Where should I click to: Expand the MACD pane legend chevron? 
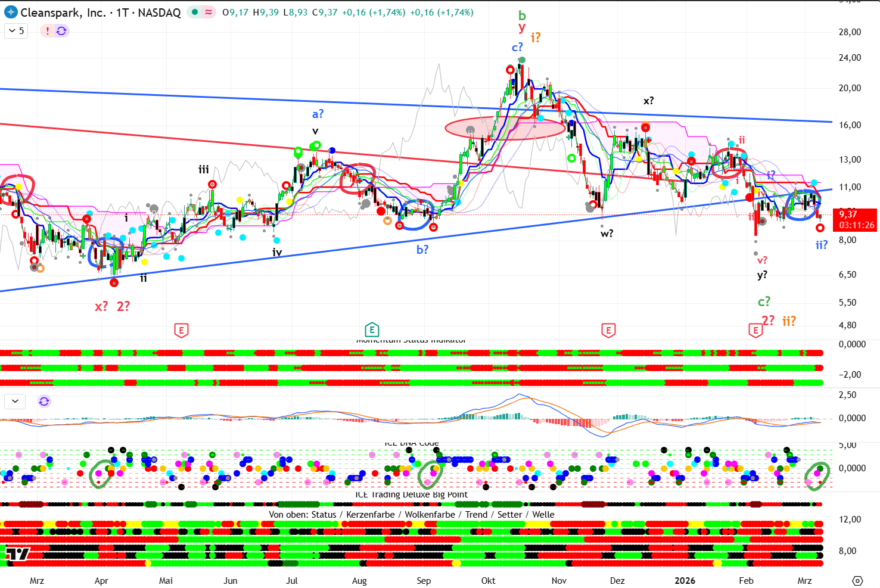[15, 402]
